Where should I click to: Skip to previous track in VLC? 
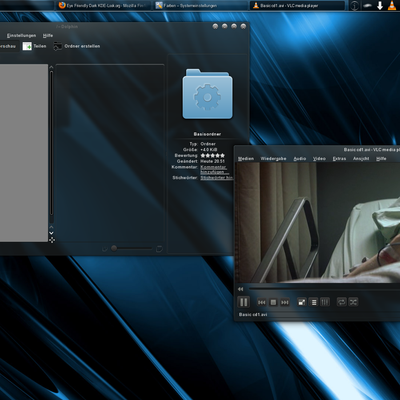(x=262, y=302)
